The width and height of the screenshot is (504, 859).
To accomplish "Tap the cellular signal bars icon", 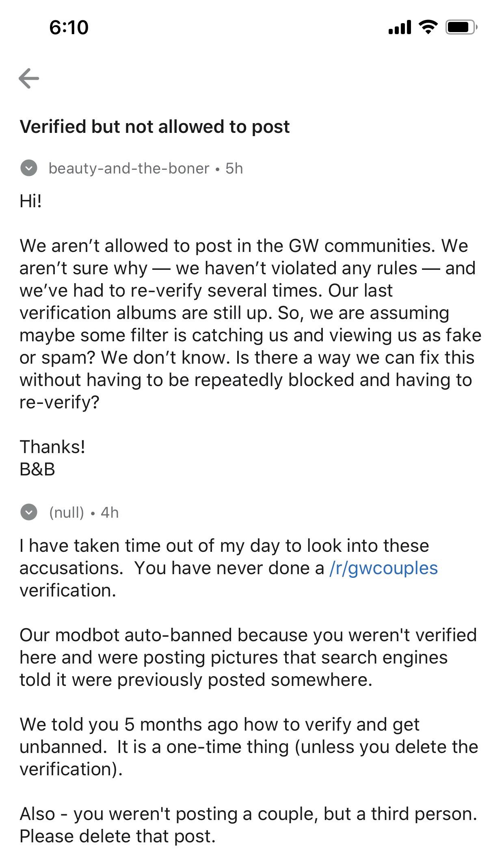I will [400, 27].
